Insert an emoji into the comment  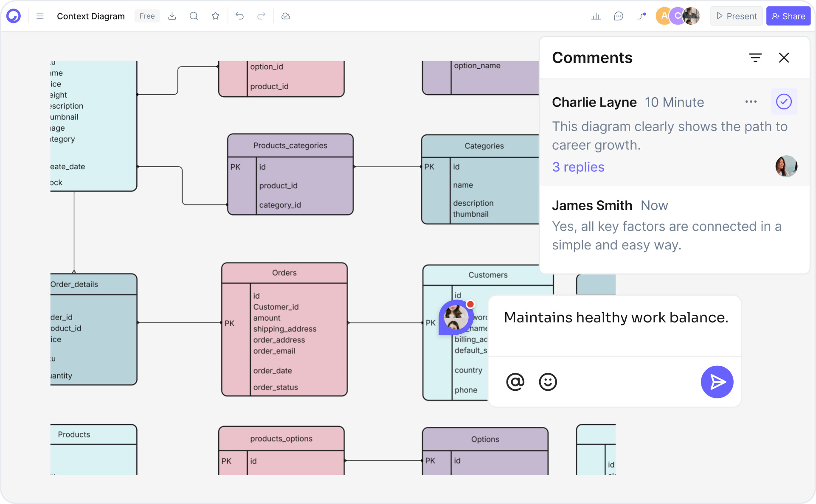[548, 382]
